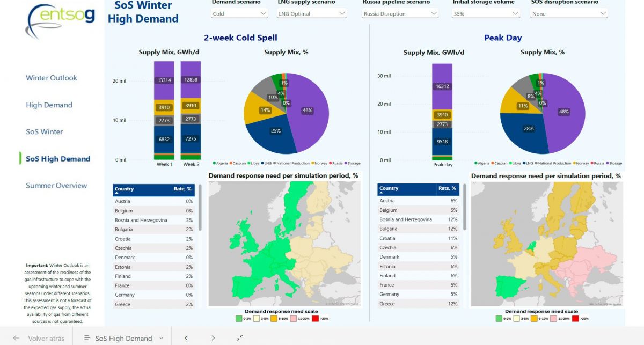Click the peak day table Rate, % header

[x=448, y=188]
